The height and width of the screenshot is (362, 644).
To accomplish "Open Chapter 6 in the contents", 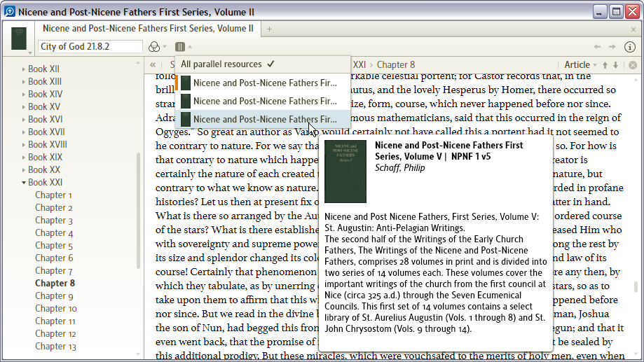I will [x=54, y=258].
